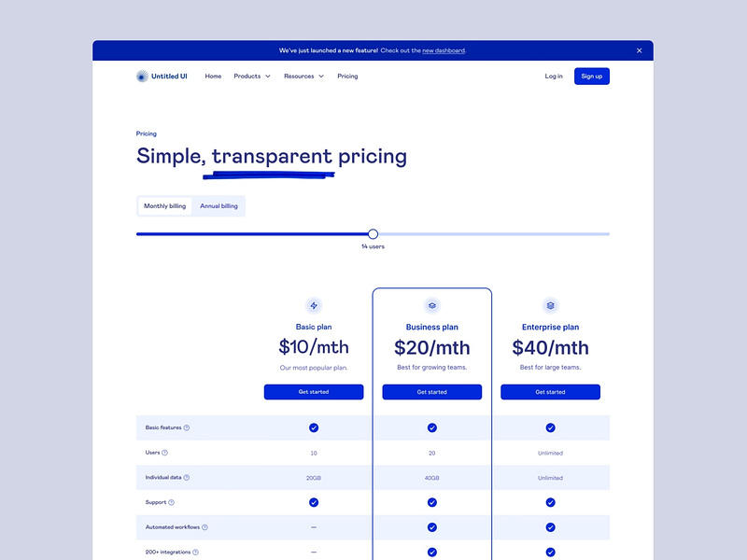
Task: Select the Basic plan lightning icon
Action: tap(314, 303)
